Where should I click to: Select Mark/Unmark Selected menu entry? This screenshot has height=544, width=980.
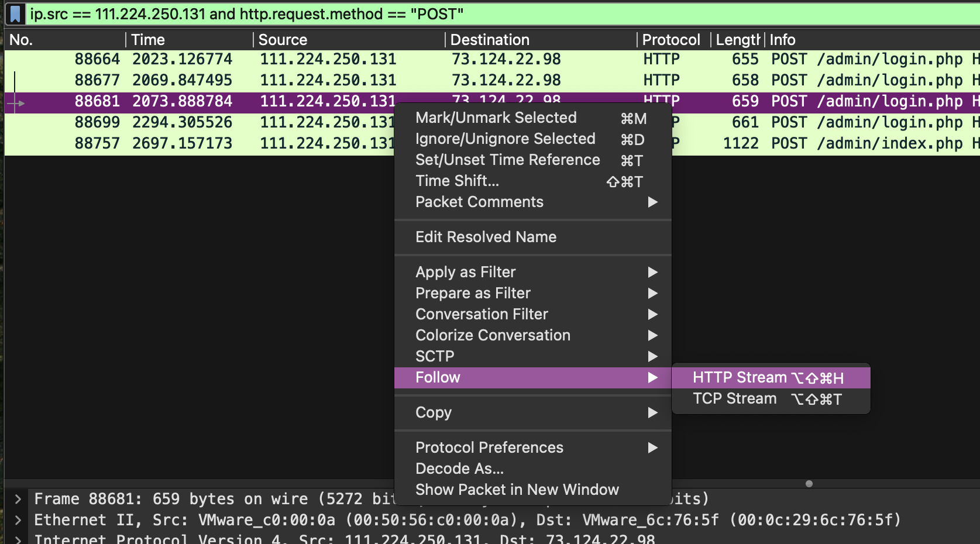(x=496, y=118)
